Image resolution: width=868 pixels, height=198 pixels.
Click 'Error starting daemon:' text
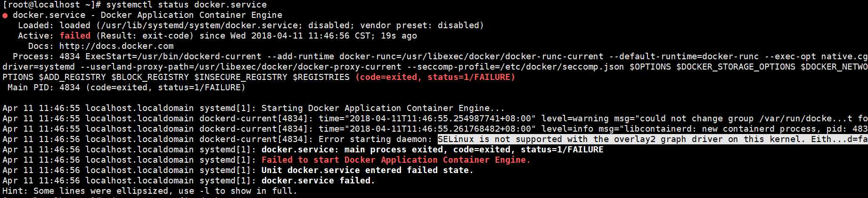(376, 139)
